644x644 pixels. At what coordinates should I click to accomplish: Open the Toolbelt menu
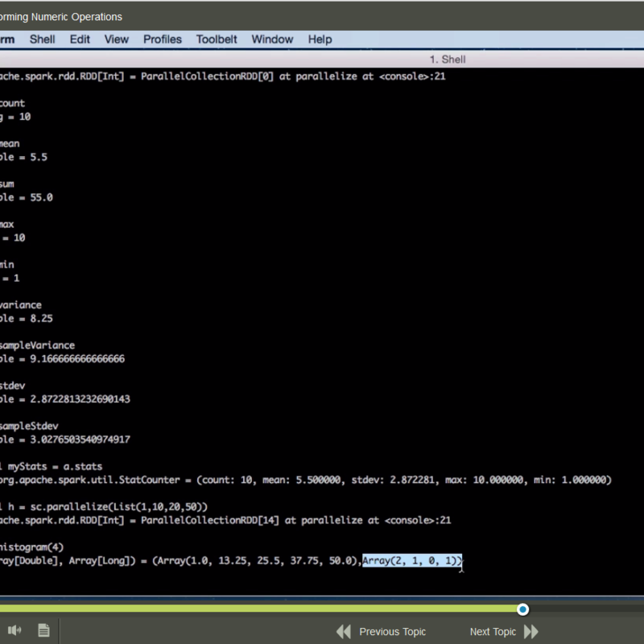(x=217, y=39)
